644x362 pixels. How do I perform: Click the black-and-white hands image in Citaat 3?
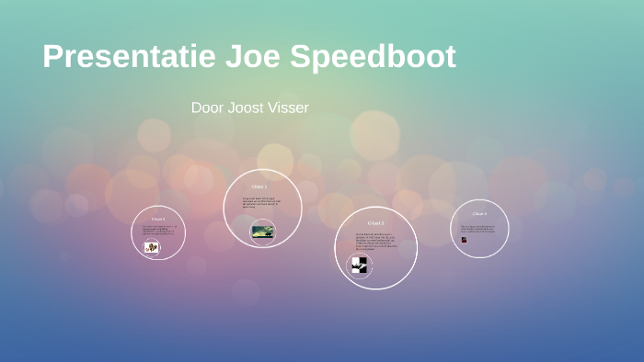tap(359, 266)
